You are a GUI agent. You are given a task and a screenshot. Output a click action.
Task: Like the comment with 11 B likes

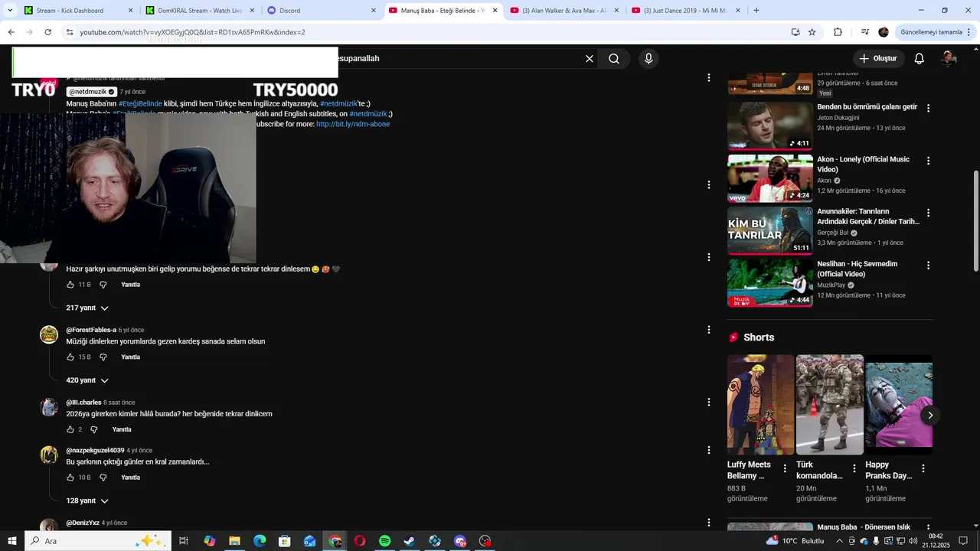(x=70, y=285)
